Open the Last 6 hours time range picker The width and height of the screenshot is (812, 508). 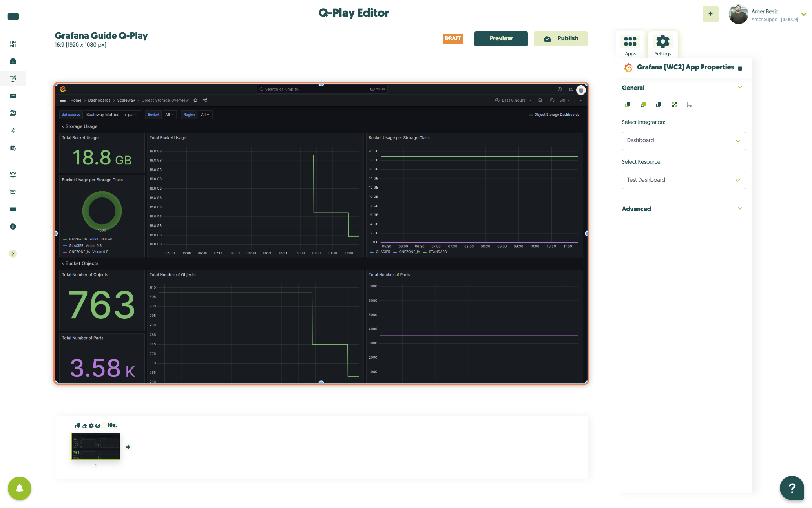tap(513, 101)
